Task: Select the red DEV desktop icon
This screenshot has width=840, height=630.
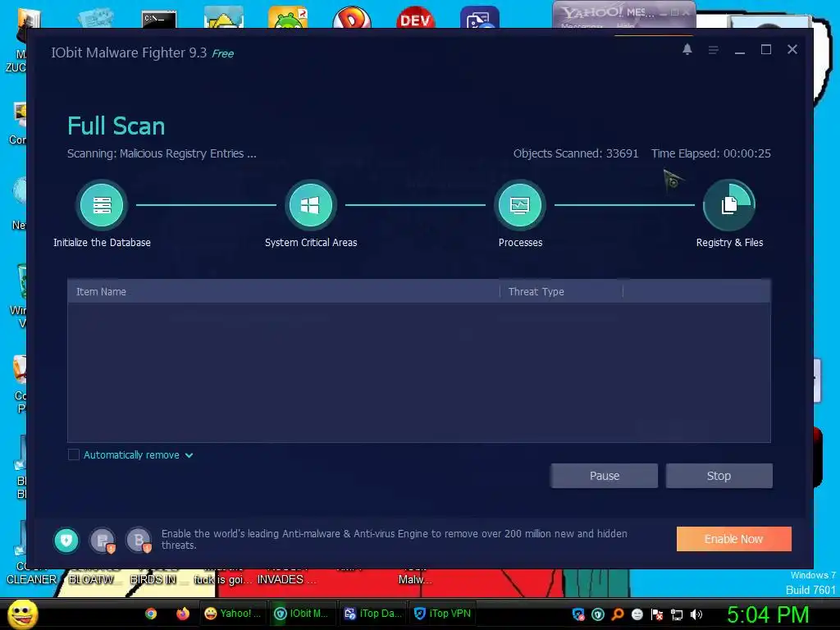Action: 416,17
